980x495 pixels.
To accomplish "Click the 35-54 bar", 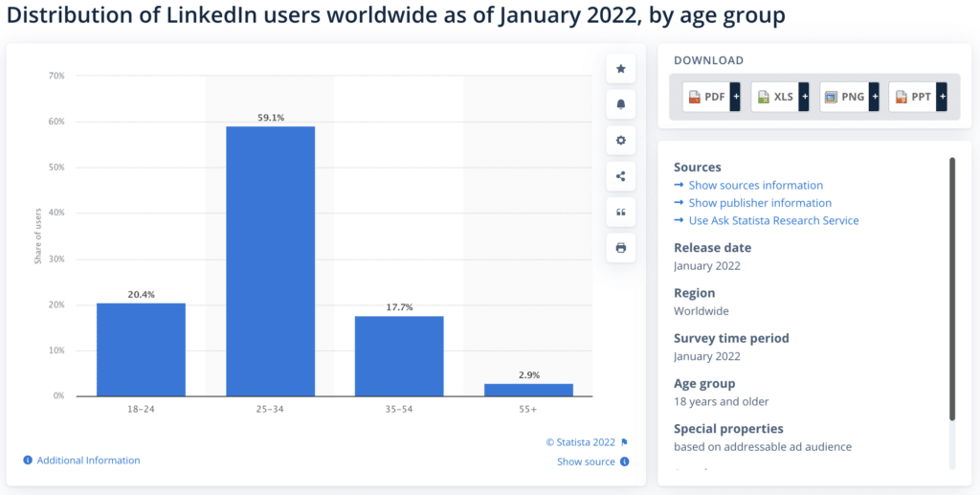I will [399, 355].
